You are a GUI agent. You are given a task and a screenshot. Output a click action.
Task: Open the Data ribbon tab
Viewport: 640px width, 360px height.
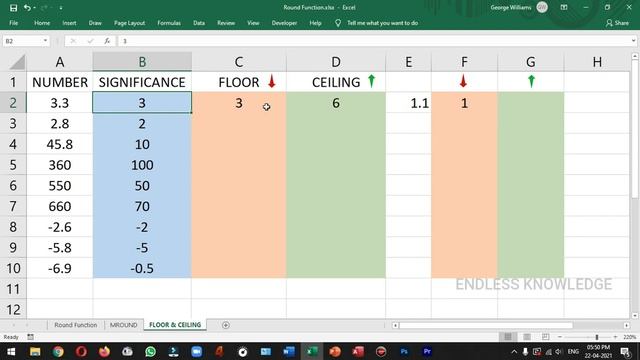(x=199, y=23)
